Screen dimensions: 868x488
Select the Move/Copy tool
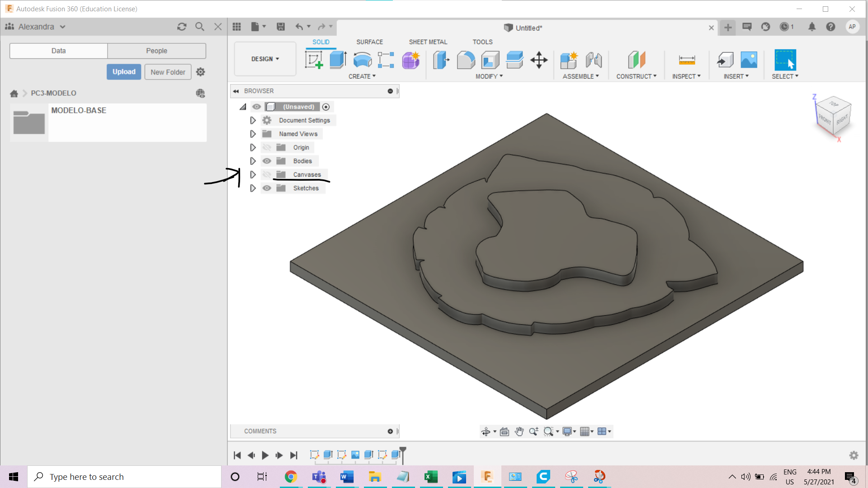click(539, 60)
